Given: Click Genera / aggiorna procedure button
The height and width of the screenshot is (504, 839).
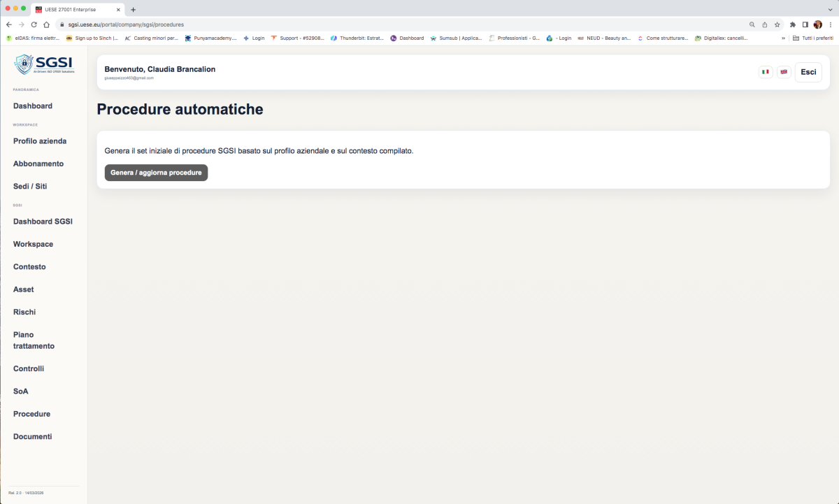Looking at the screenshot, I should point(156,173).
